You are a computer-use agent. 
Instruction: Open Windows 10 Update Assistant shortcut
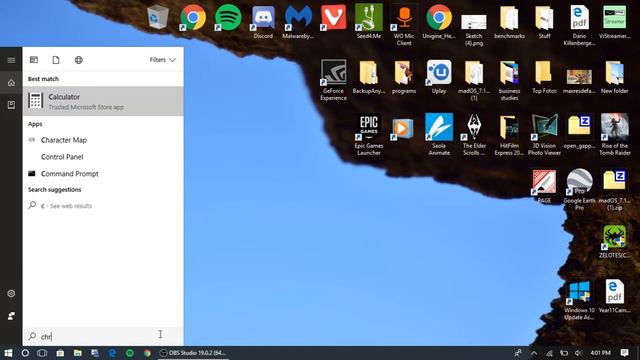pos(579,300)
